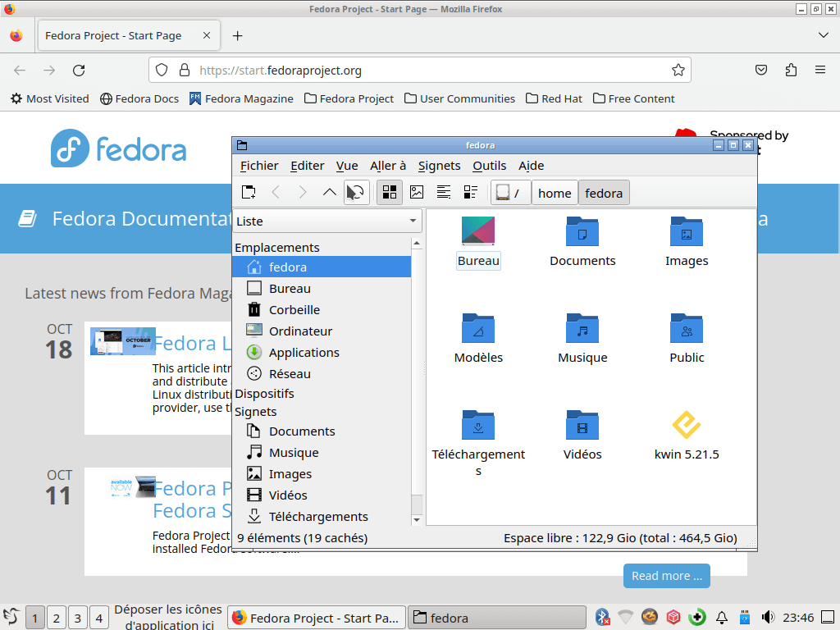840x630 pixels.
Task: Select the Bureau folder icon
Action: coord(478,231)
